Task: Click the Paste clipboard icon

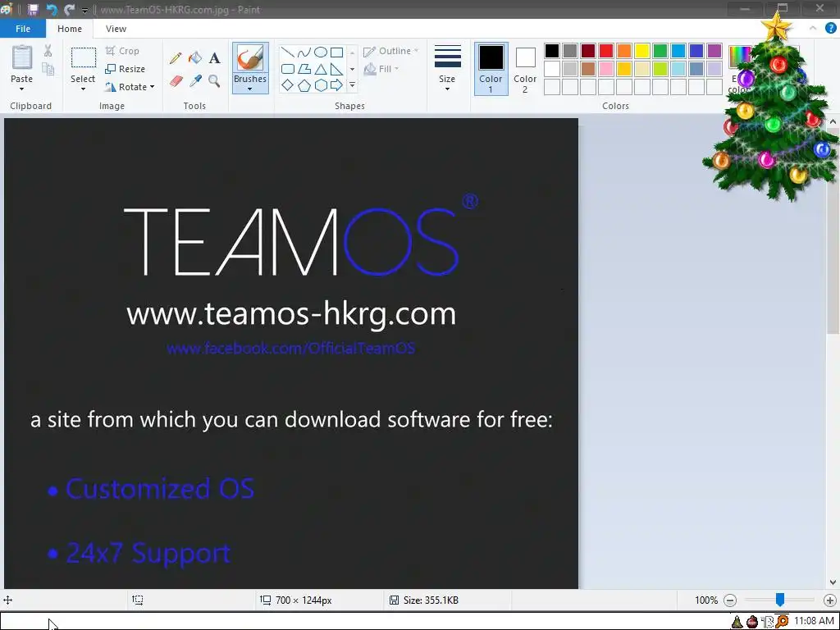Action: point(22,57)
